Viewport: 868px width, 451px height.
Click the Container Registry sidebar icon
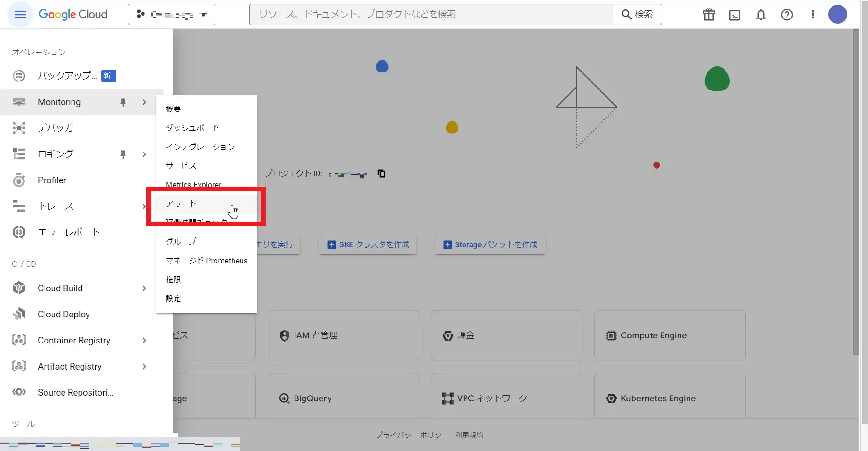pos(19,340)
